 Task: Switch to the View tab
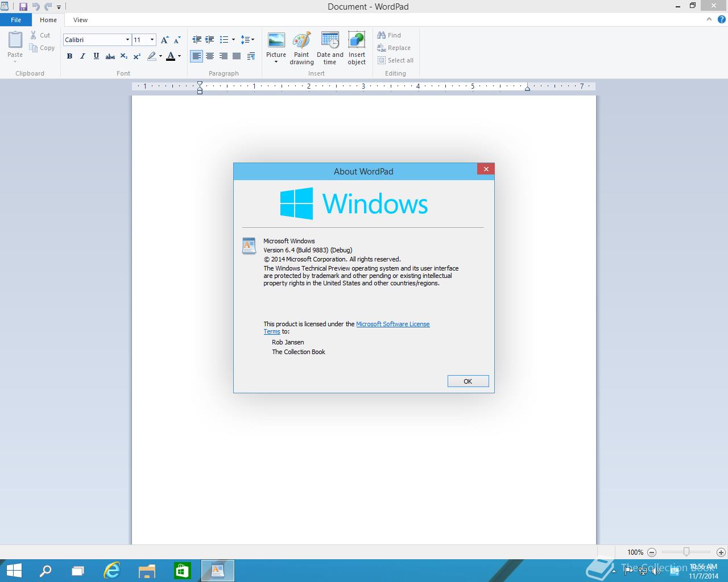[81, 20]
